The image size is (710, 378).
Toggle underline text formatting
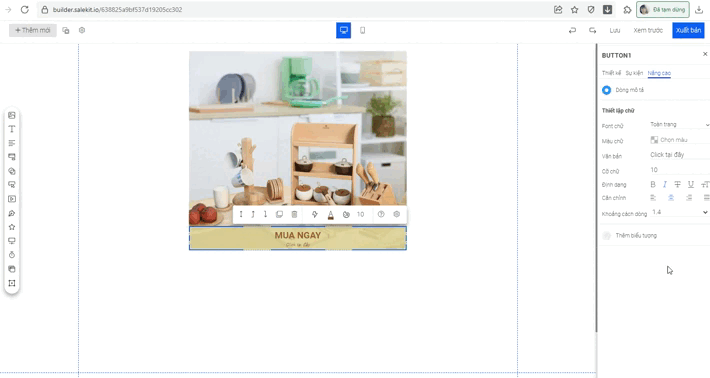(691, 184)
